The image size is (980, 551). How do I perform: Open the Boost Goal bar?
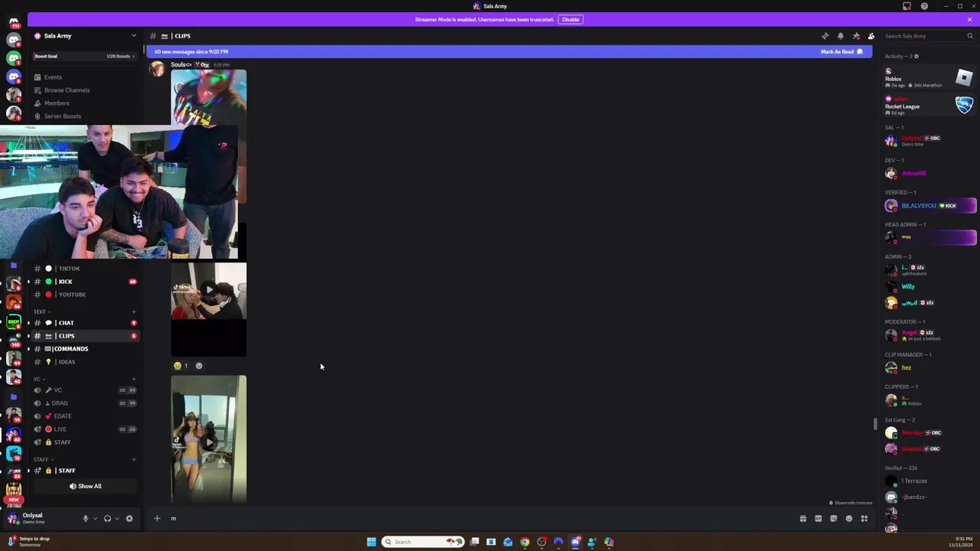(x=84, y=56)
